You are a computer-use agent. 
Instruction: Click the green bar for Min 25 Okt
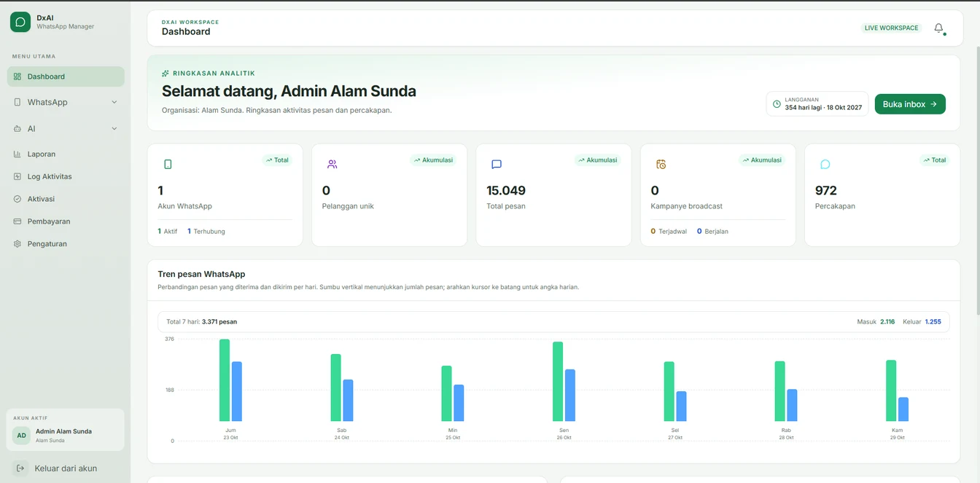(446, 393)
